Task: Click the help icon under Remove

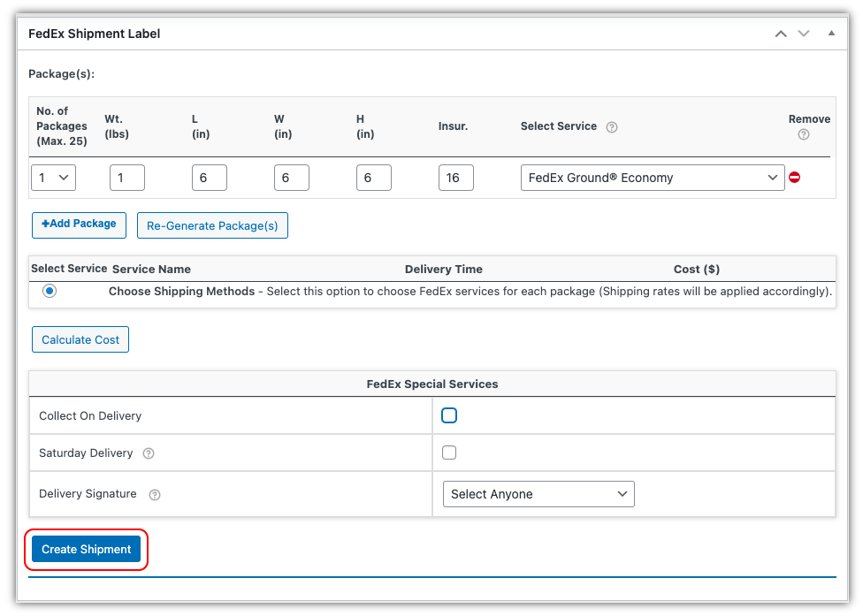Action: pos(804,134)
